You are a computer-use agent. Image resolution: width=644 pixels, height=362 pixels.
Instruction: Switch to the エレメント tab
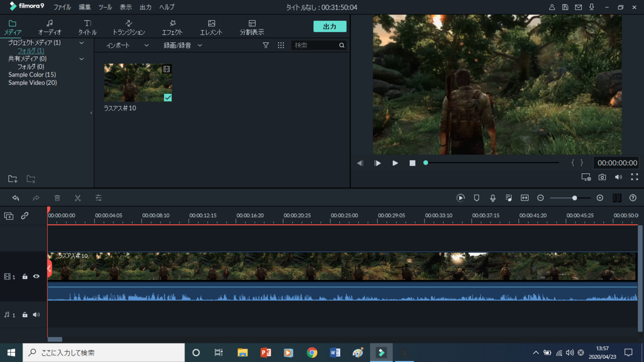tap(211, 27)
